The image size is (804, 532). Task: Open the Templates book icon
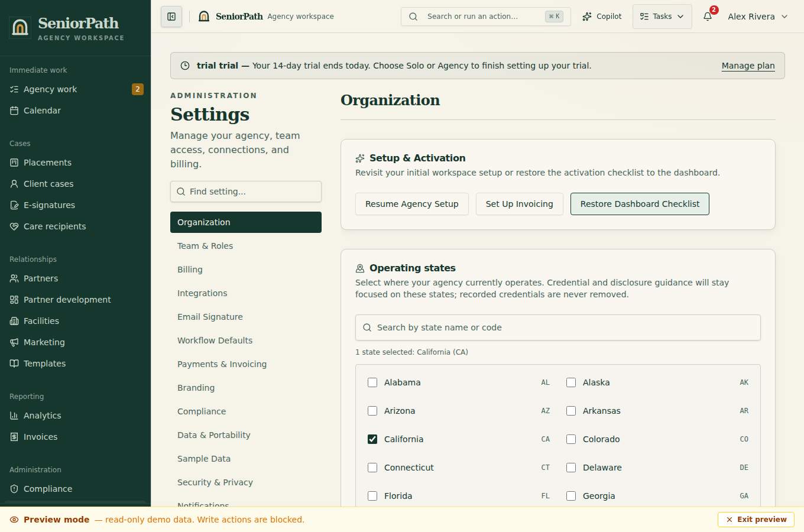pyautogui.click(x=14, y=364)
